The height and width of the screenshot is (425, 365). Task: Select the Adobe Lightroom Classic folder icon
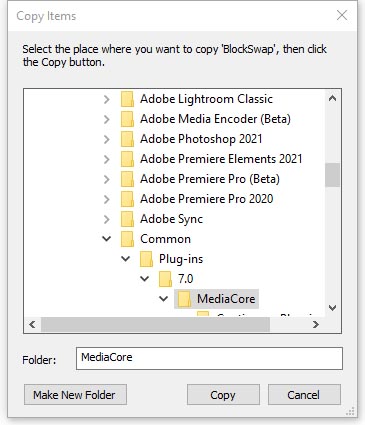(127, 99)
